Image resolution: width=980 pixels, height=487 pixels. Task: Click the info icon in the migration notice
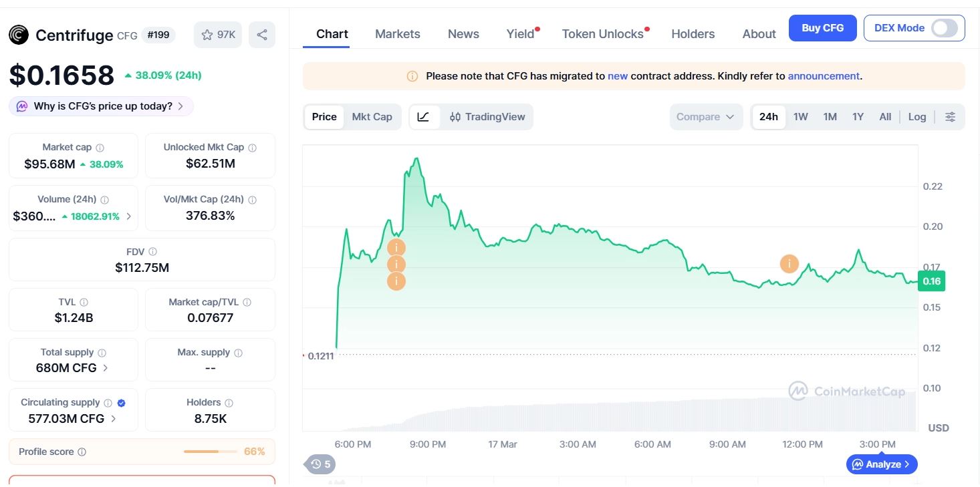tap(412, 76)
